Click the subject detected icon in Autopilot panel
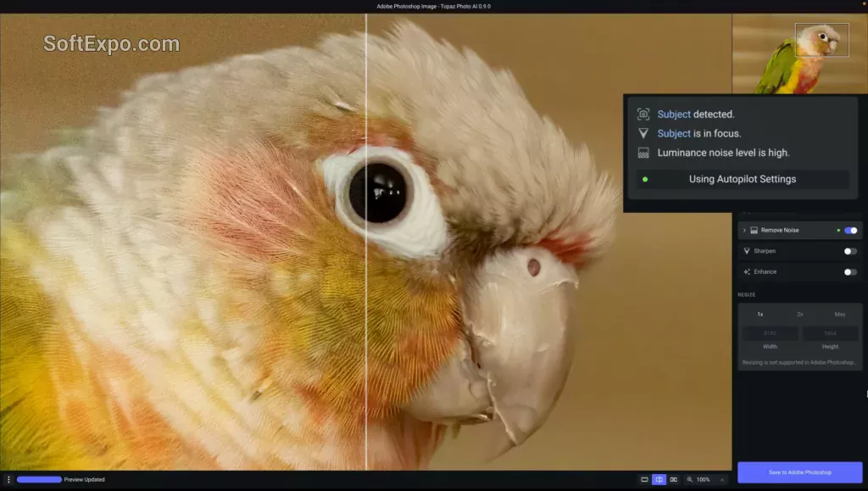 (x=643, y=114)
